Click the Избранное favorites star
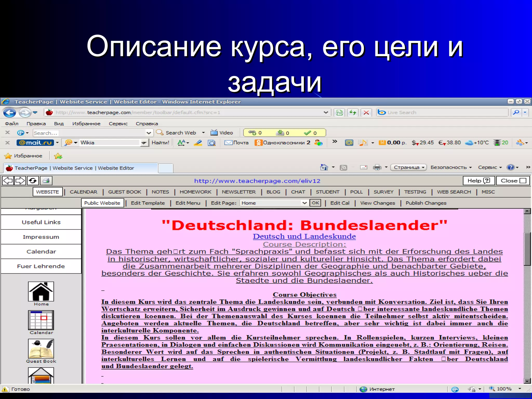 pos(8,156)
